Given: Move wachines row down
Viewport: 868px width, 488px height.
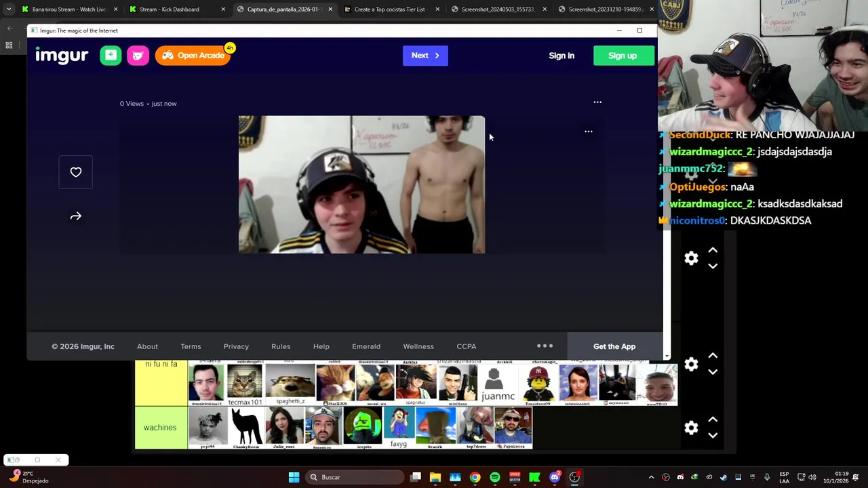Looking at the screenshot, I should pos(713,436).
